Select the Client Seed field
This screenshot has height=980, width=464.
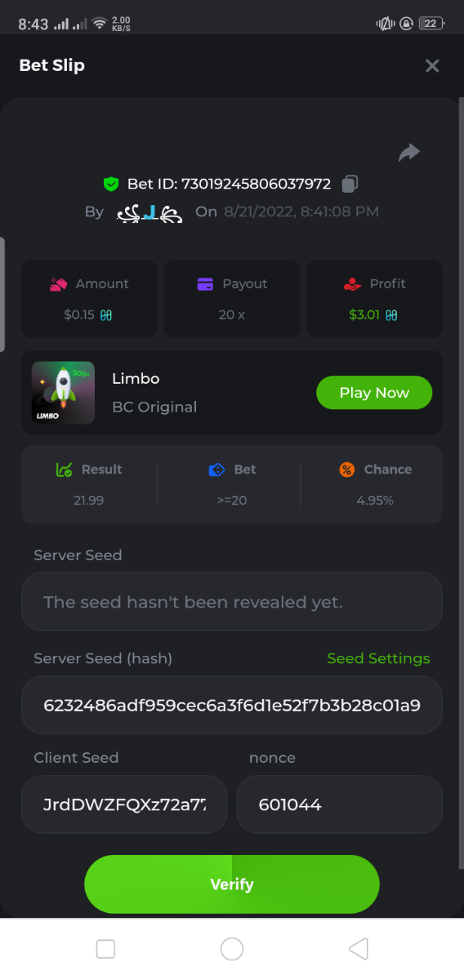pos(124,804)
